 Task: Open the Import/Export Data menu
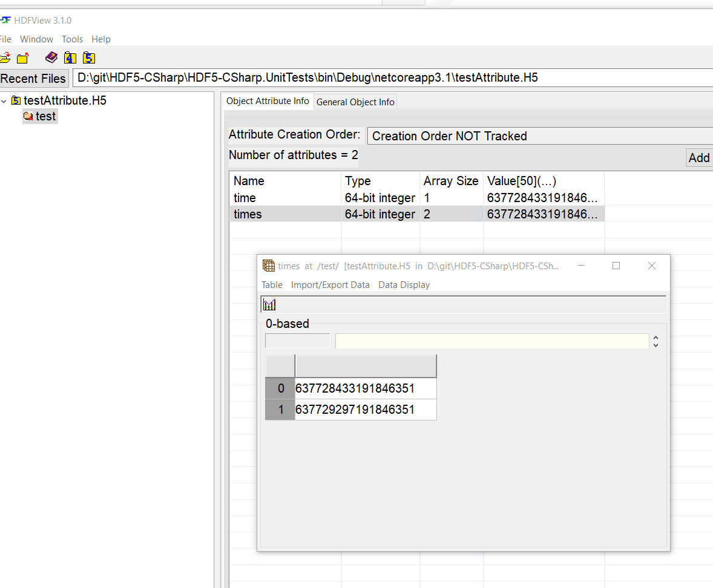(x=330, y=284)
